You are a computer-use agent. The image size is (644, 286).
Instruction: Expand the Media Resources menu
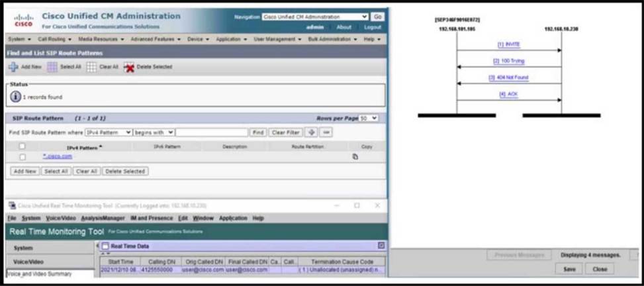click(x=101, y=39)
